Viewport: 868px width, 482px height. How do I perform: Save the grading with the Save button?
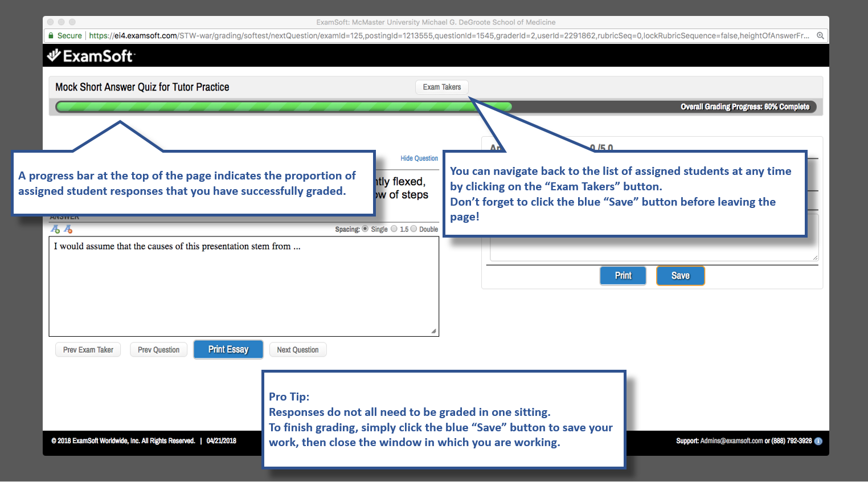(x=681, y=276)
